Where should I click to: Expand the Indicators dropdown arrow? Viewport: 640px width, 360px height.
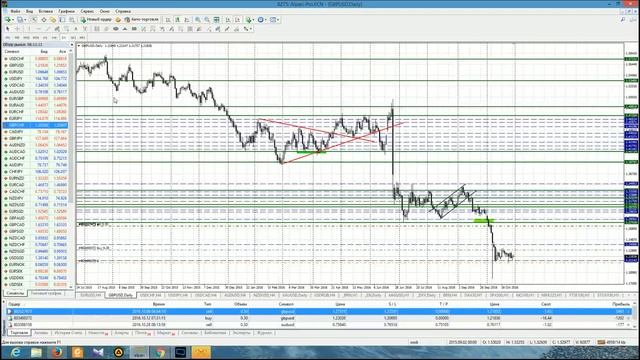pyautogui.click(x=253, y=20)
